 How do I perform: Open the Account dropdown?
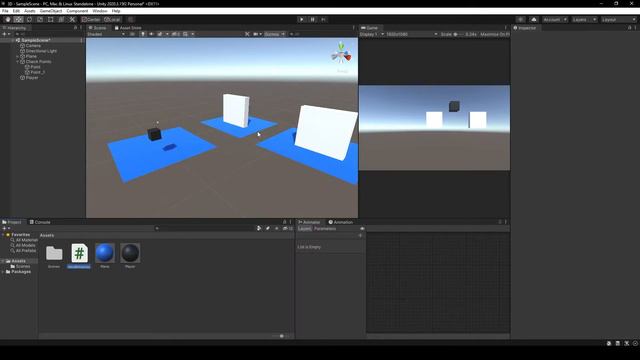coord(555,19)
